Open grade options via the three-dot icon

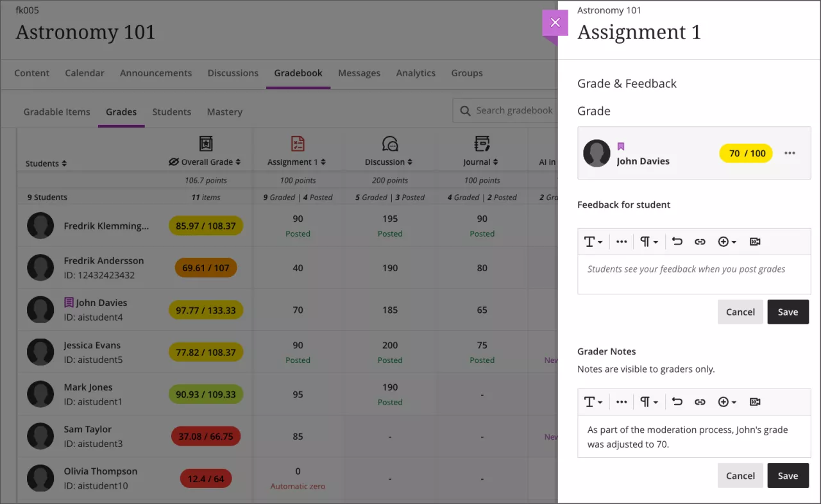[790, 153]
